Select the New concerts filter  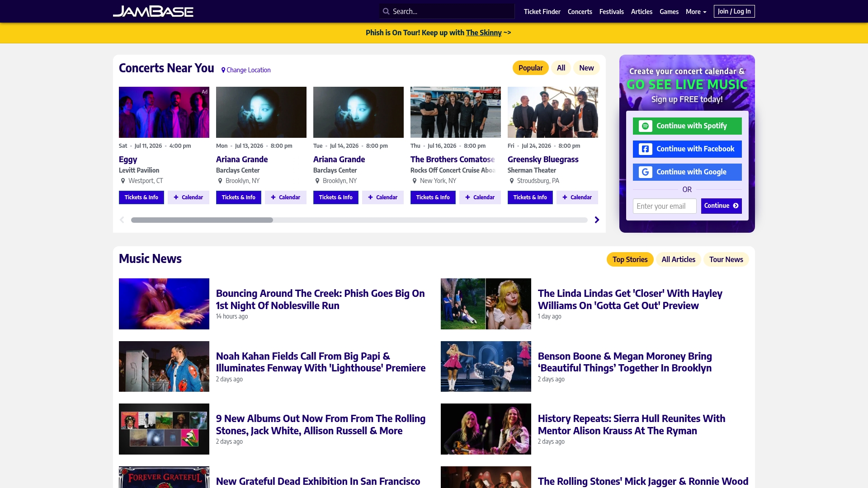pyautogui.click(x=586, y=68)
